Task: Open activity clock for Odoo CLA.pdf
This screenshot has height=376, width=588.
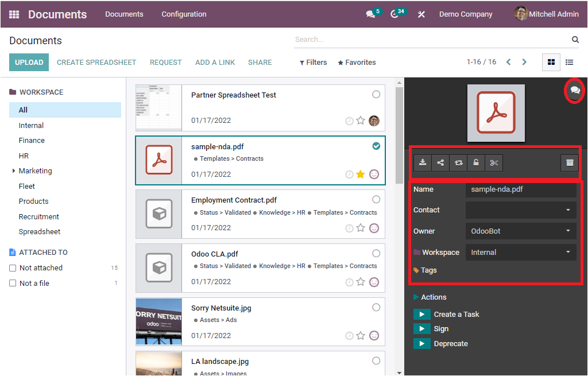Action: (x=349, y=282)
